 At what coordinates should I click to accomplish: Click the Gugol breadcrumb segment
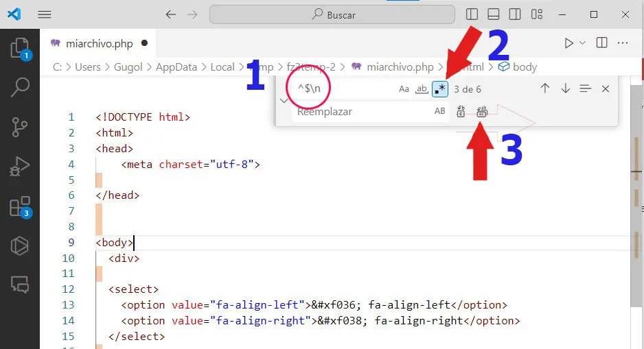tap(128, 67)
